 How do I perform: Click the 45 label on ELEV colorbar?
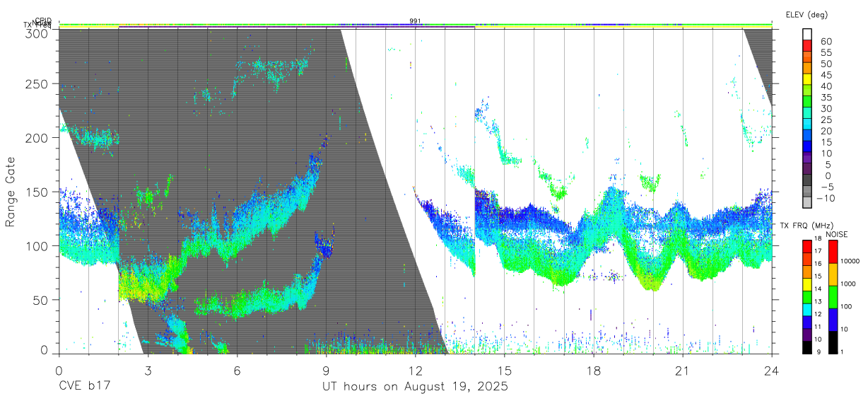click(826, 75)
